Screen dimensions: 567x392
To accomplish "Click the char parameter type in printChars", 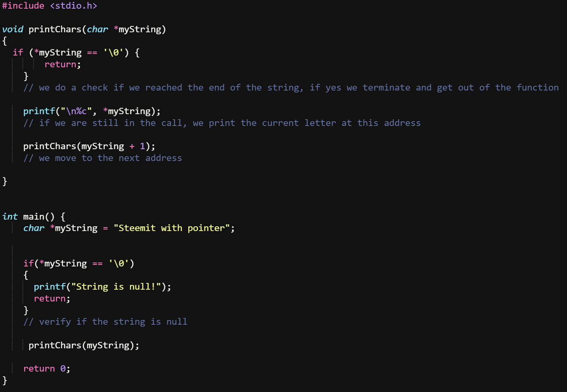I will point(97,30).
